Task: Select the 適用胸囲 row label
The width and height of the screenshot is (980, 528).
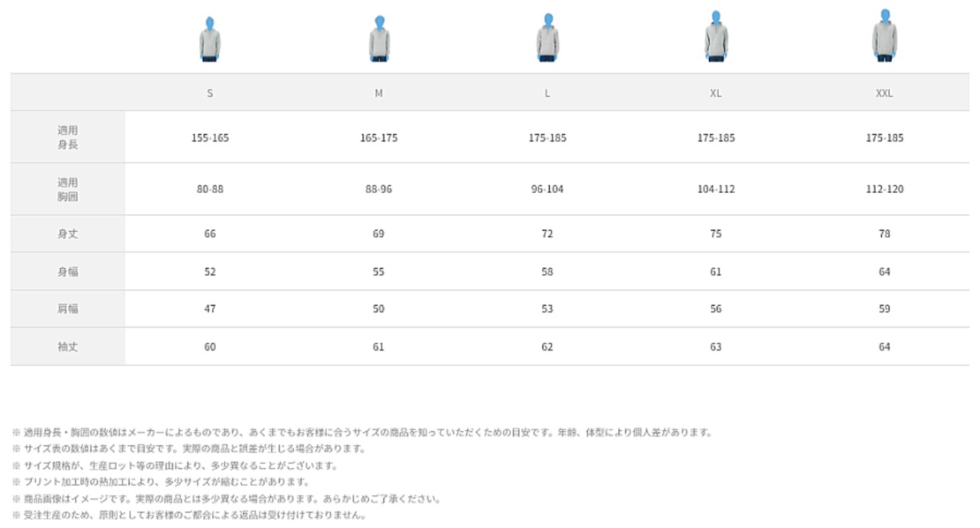Action: point(68,190)
